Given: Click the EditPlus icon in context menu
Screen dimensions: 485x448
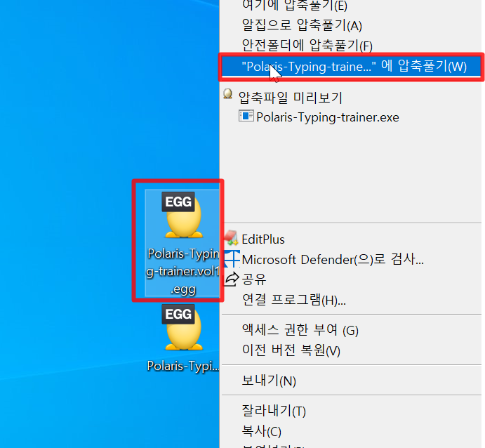Looking at the screenshot, I should (x=231, y=237).
